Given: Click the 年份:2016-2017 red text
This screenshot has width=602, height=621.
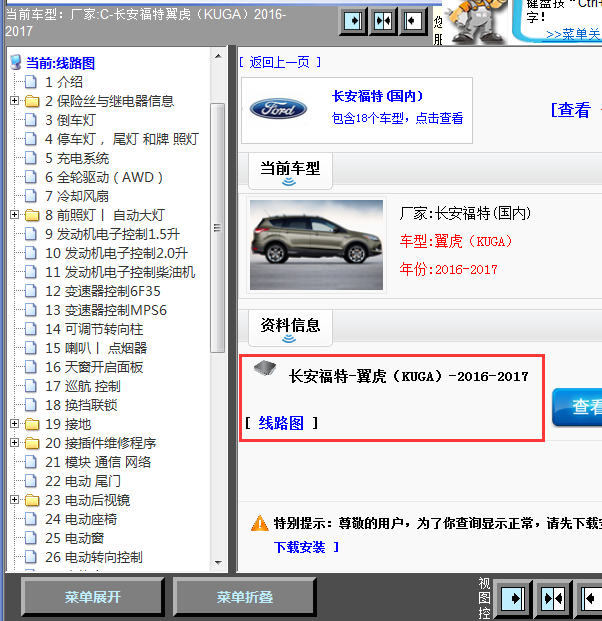Looking at the screenshot, I should tap(448, 269).
